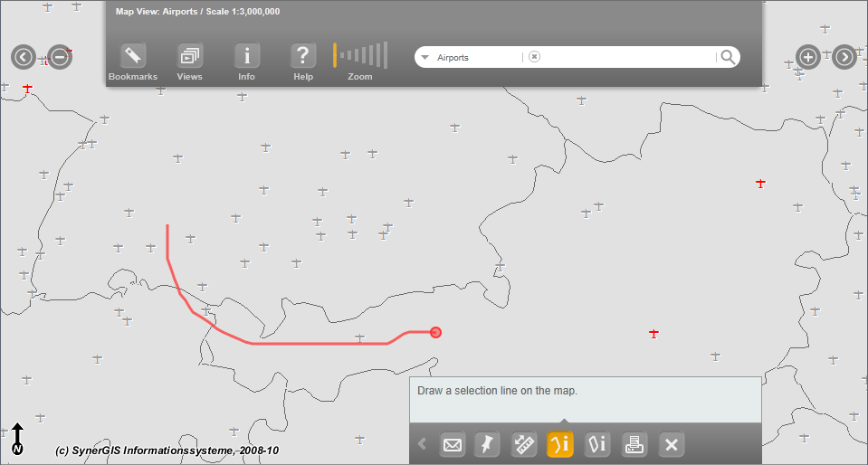Zoom out with the minus button
Viewport: 868px width, 465px height.
click(x=60, y=57)
